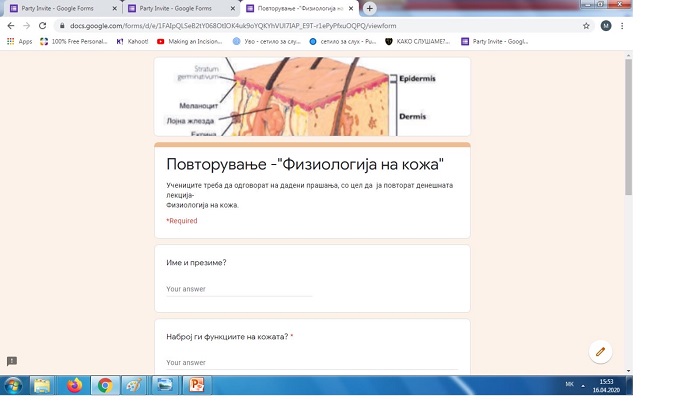This screenshot has height=408, width=700.
Task: Click the pencil edit form icon
Action: click(x=600, y=351)
